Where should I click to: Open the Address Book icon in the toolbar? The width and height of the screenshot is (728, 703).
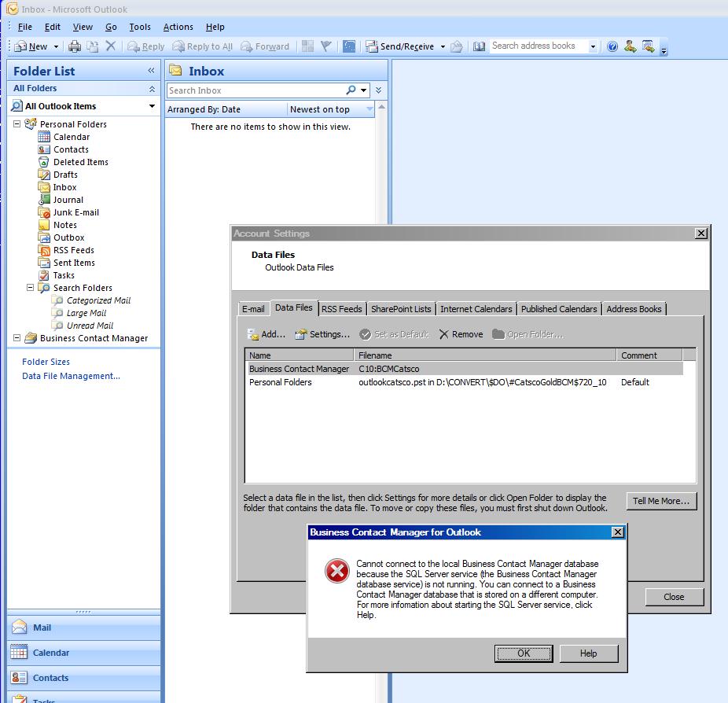click(479, 46)
